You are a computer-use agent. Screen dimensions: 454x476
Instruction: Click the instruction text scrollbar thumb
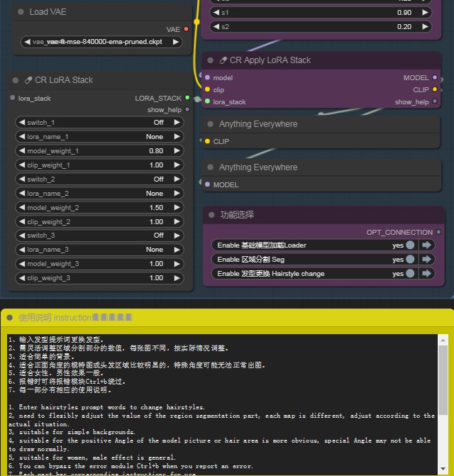click(443, 380)
